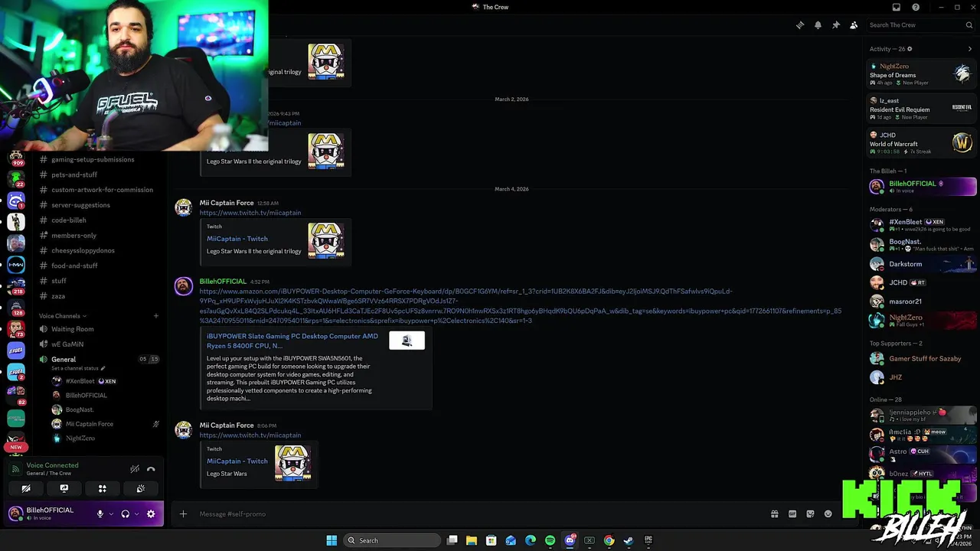Image resolution: width=980 pixels, height=551 pixels.
Task: Click the plus attach button in message box
Action: [x=183, y=514]
